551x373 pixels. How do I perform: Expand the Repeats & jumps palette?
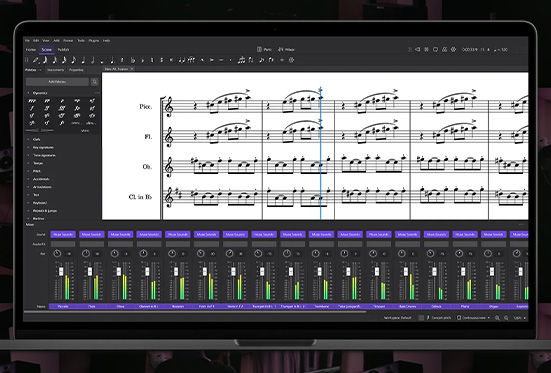28,211
